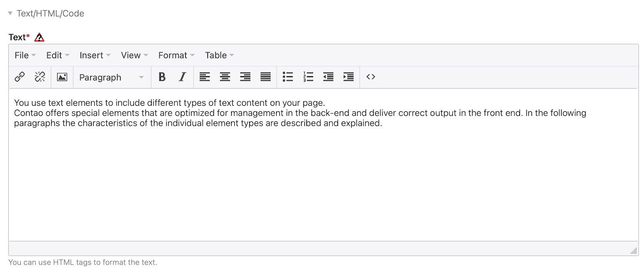The image size is (644, 270).
Task: Click the editor resize handle
Action: click(634, 251)
